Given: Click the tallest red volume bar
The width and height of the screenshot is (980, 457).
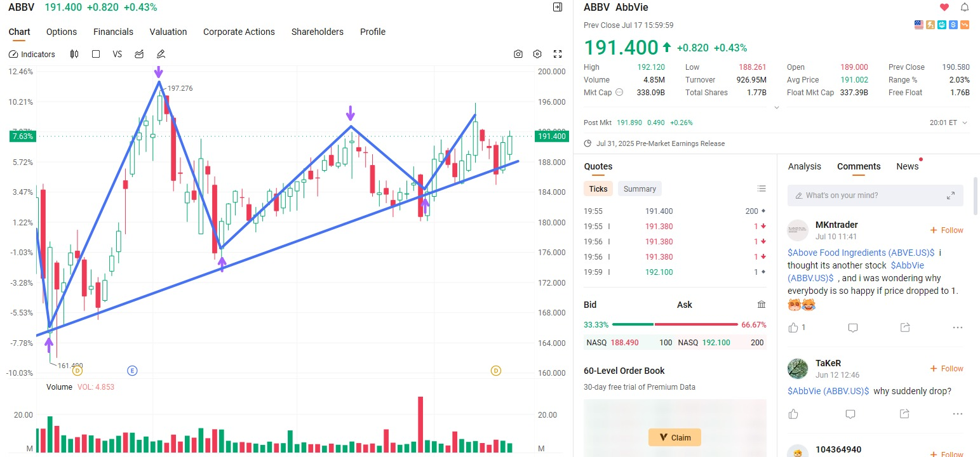Looking at the screenshot, I should pyautogui.click(x=420, y=425).
